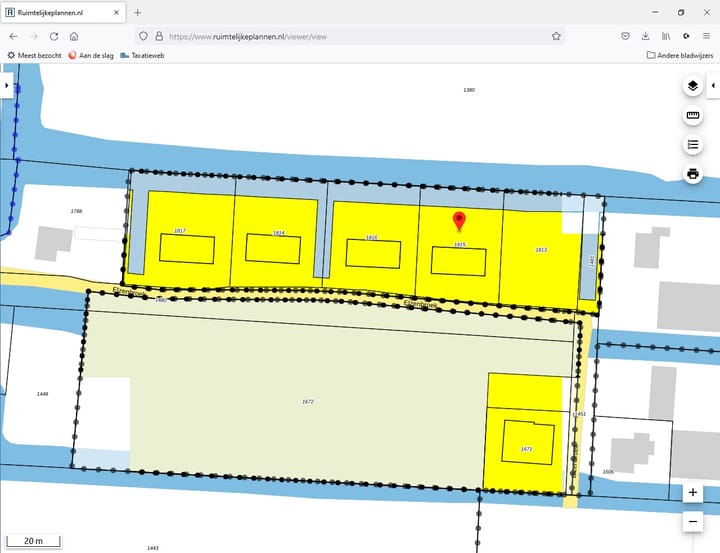720x553 pixels.
Task: Expand the right side panel arrow
Action: (x=713, y=86)
